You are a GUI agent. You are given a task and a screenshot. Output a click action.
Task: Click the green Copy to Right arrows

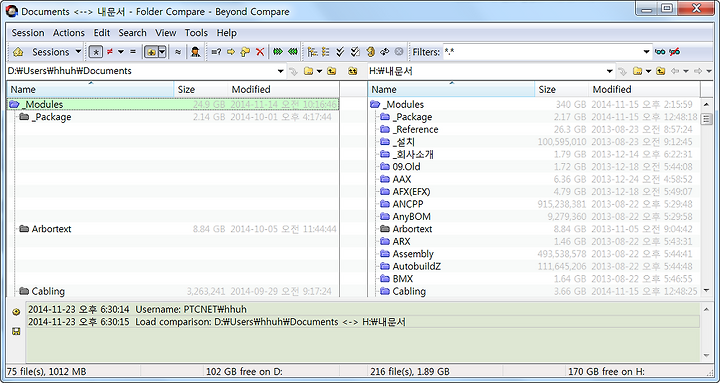[x=278, y=52]
